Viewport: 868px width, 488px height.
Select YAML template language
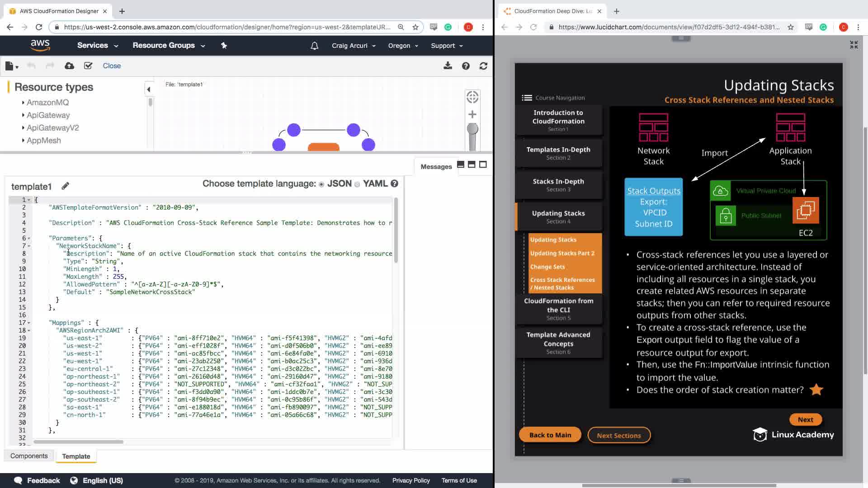(x=357, y=184)
